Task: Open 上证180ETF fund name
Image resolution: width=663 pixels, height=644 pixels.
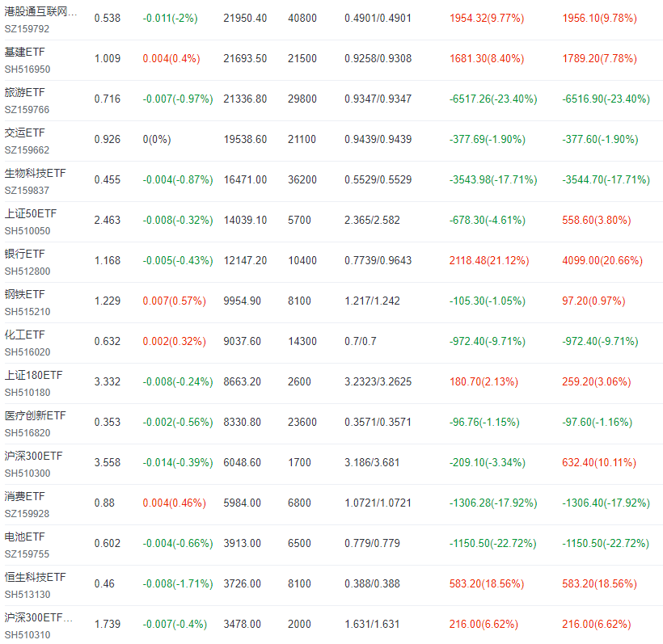Action: tap(33, 375)
